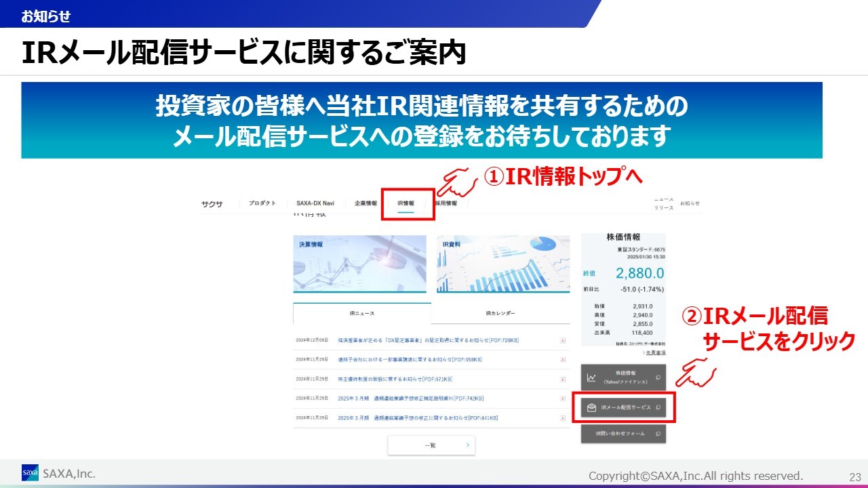Click the 東証スタンダード:6675 label
Image resolution: width=868 pixels, height=488 pixels.
click(x=641, y=249)
